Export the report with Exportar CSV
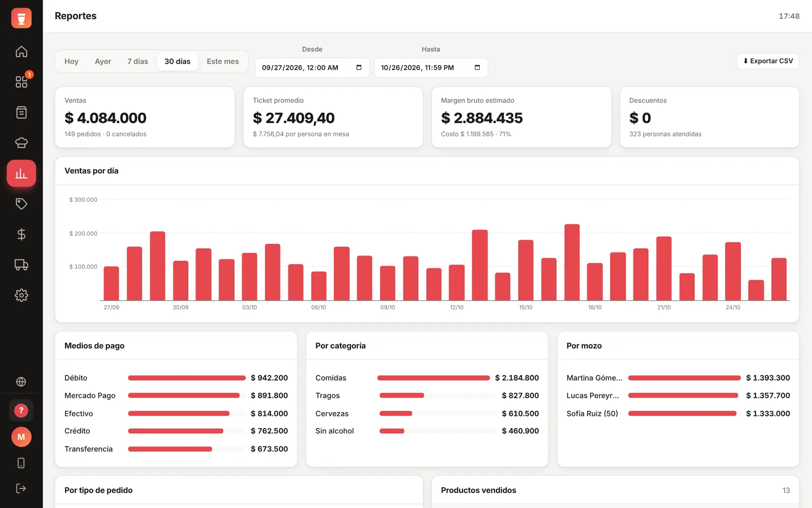Screen dimensions: 812x508 (768, 61)
